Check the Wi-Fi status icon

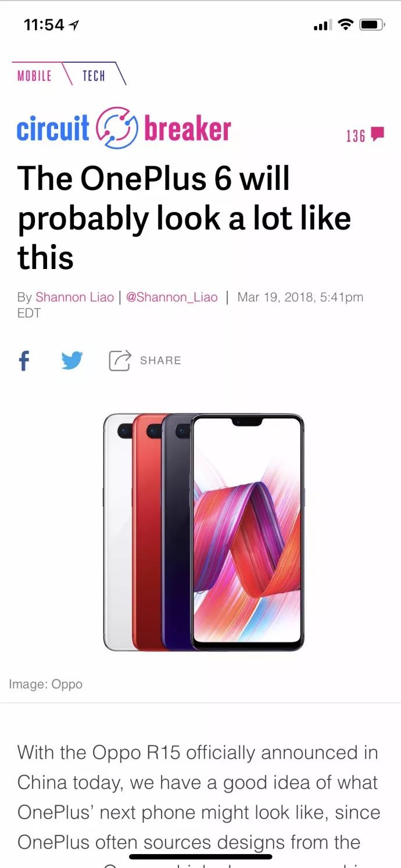346,24
